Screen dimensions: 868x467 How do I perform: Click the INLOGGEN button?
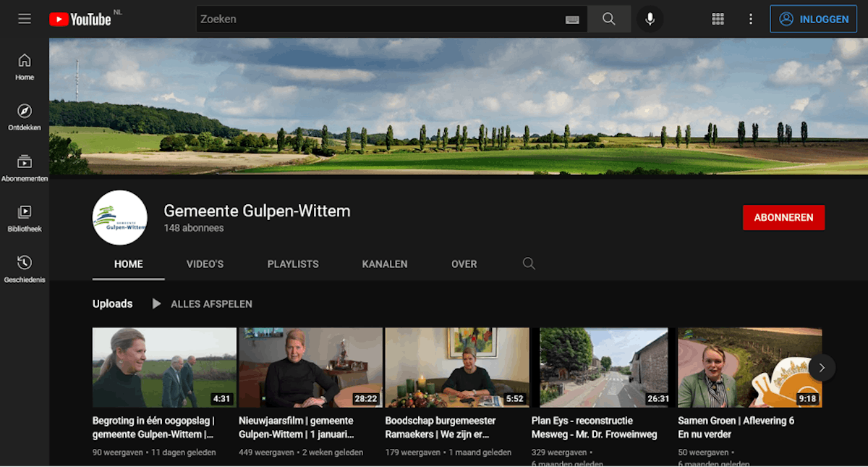click(814, 20)
